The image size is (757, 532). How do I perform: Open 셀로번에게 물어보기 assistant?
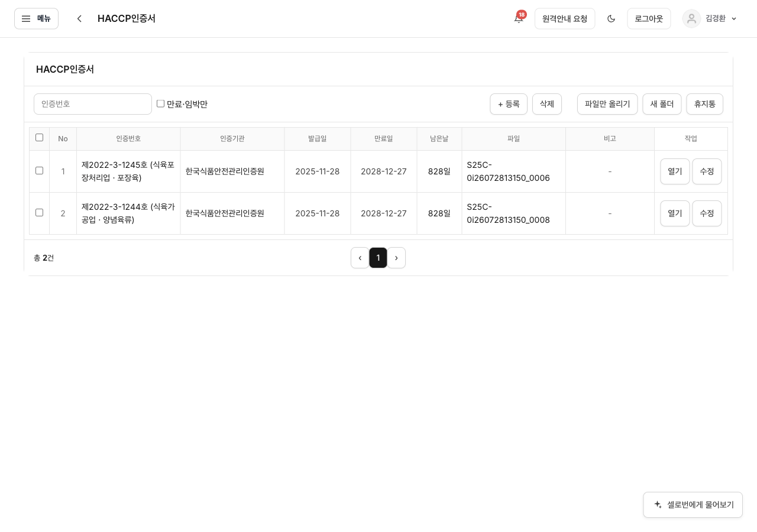(693, 505)
